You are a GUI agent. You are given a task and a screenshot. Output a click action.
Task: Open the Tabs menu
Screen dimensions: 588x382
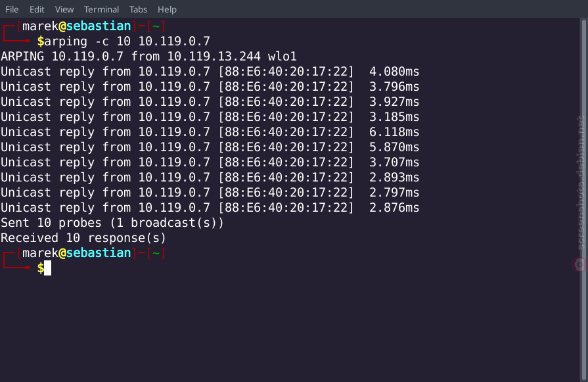[x=138, y=9]
